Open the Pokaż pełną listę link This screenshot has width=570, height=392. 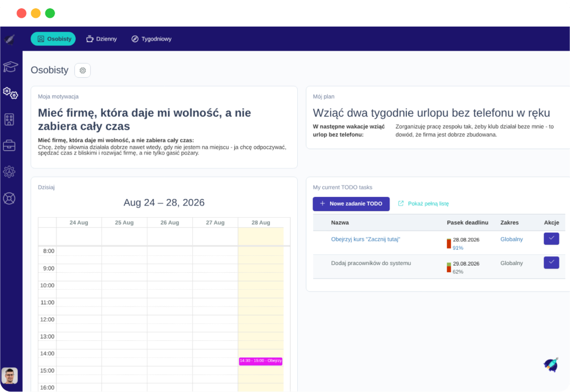423,204
